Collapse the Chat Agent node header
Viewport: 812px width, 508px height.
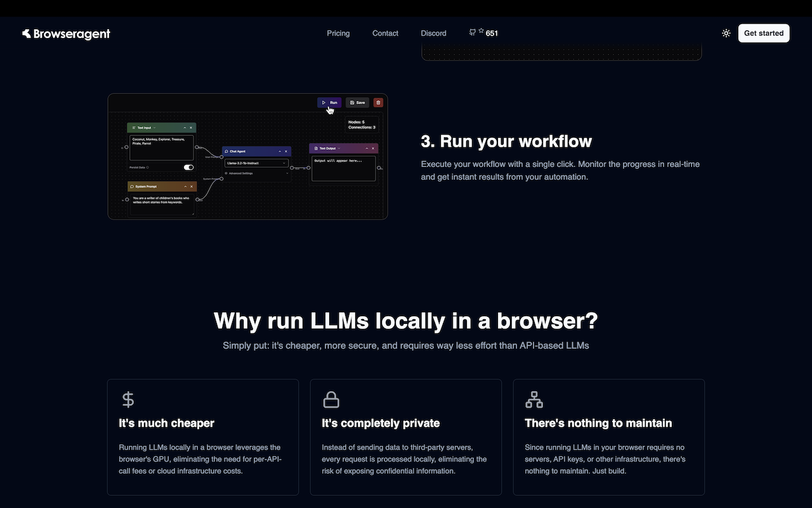tap(280, 151)
